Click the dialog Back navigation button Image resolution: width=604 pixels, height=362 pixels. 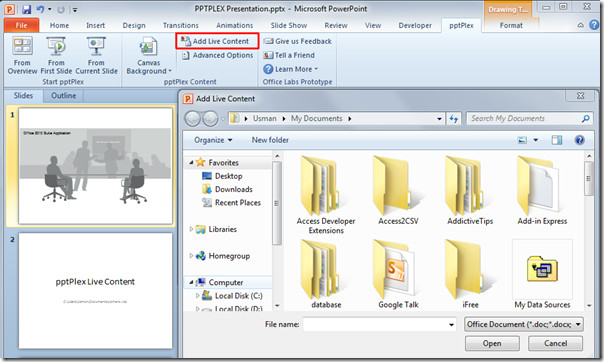[192, 119]
